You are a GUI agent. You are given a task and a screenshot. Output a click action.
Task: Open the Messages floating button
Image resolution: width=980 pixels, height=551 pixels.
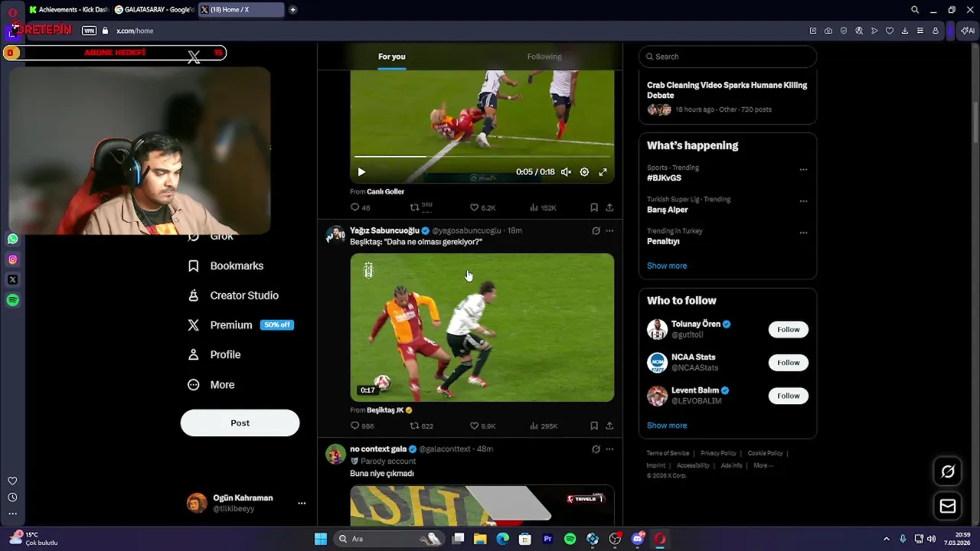(948, 507)
